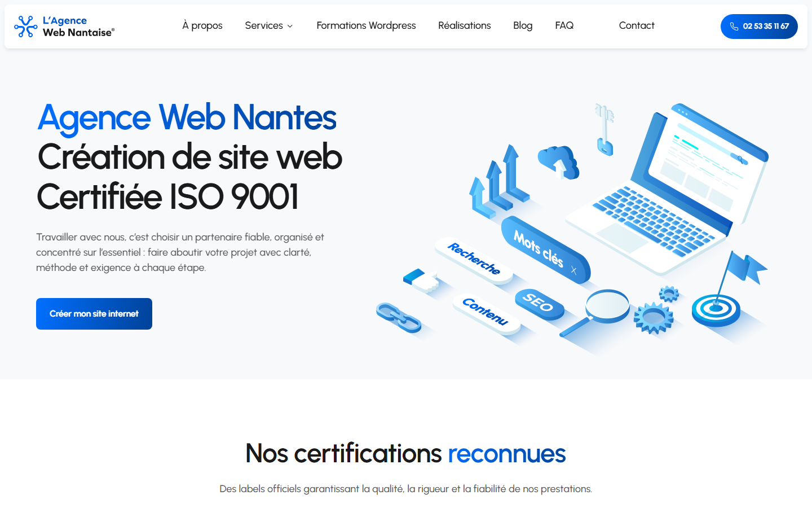
Task: Click the Certifiée ISO 9001 heading line
Action: tap(167, 196)
